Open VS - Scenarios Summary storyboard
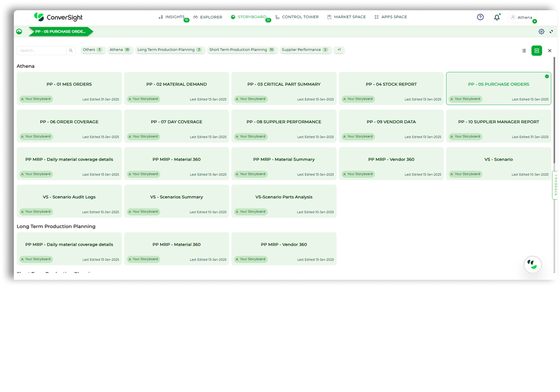This screenshot has height=392, width=560. [x=176, y=201]
